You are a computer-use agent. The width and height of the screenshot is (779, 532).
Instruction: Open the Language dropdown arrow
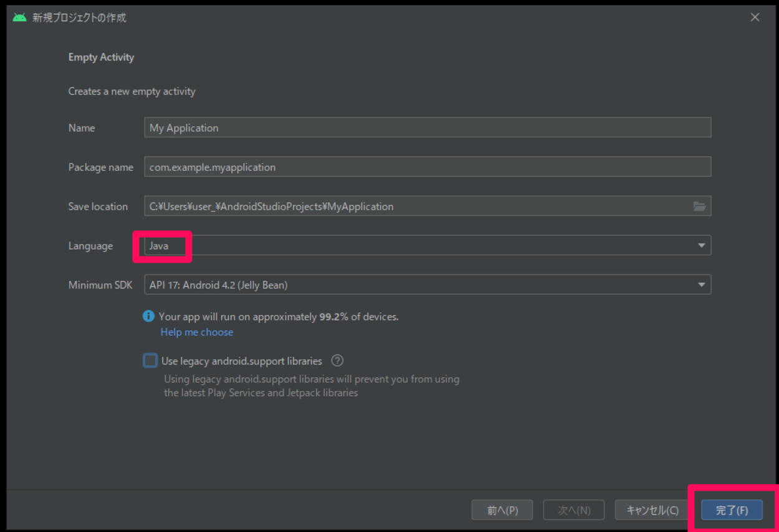tap(702, 245)
